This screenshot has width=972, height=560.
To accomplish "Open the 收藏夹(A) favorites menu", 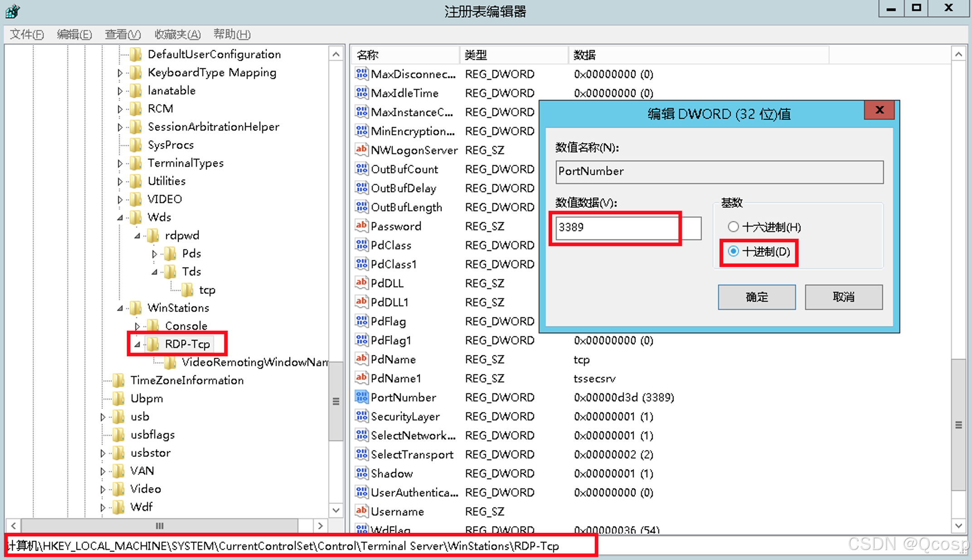I will (x=177, y=34).
